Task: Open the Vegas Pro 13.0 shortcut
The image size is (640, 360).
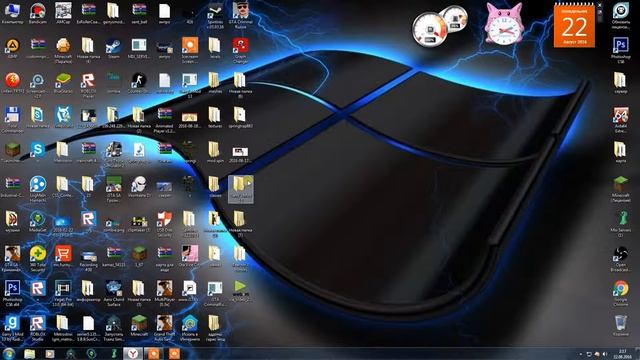Action: pos(63,293)
